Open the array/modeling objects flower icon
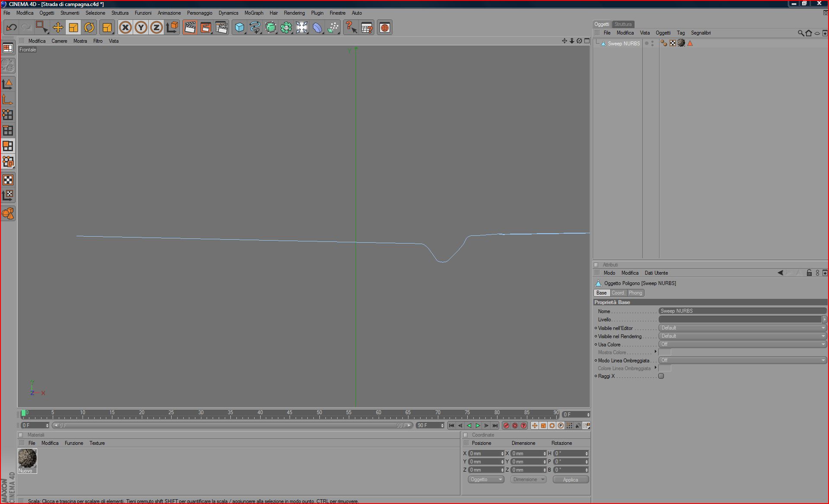Viewport: 829px width, 504px height. click(x=286, y=28)
